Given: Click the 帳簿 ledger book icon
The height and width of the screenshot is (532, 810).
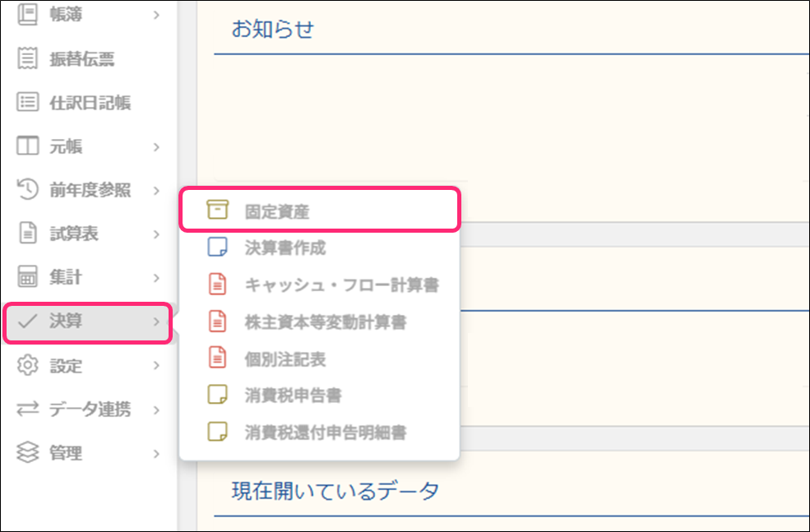Looking at the screenshot, I should pos(28,14).
